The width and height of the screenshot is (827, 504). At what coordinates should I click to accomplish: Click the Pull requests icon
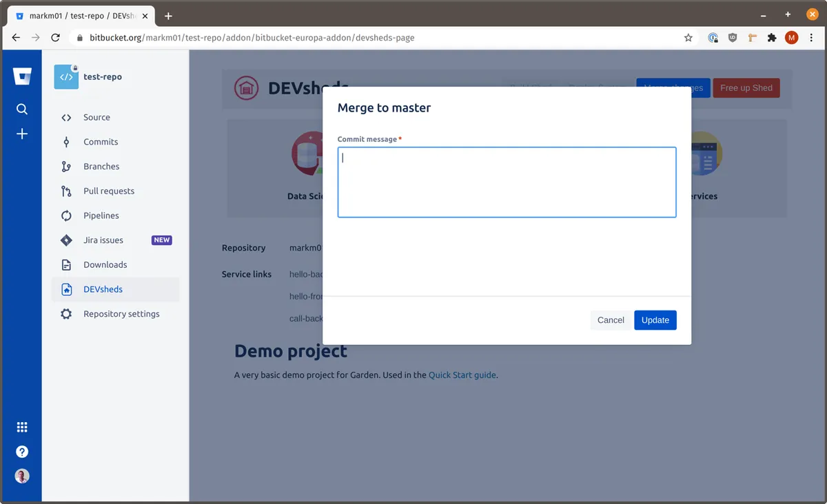(66, 191)
